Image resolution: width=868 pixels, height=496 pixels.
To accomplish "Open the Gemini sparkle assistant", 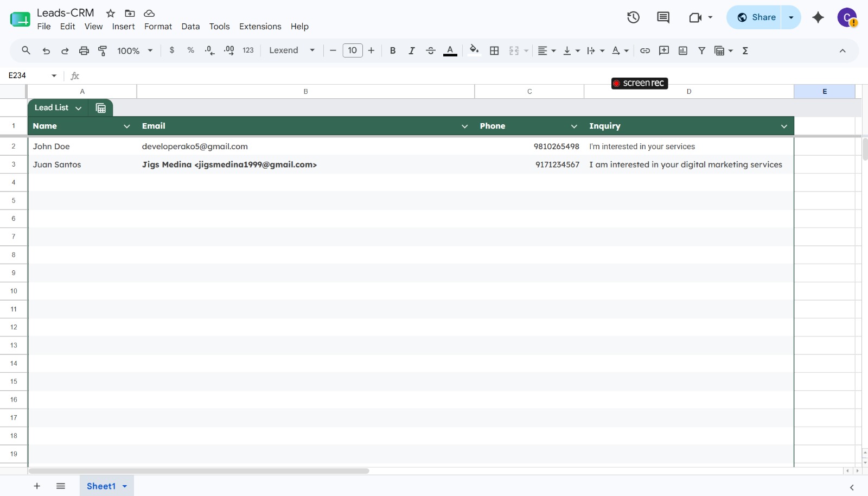I will [818, 17].
